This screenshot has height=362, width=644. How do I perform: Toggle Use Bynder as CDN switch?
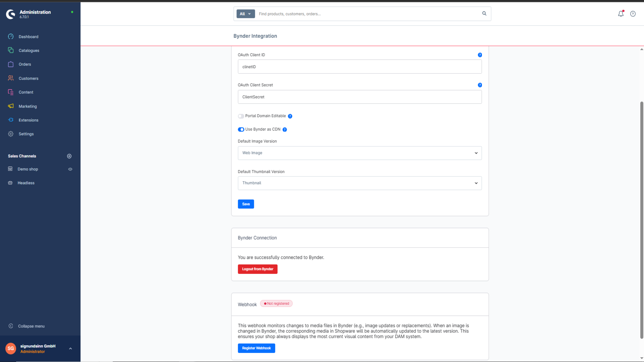pos(241,130)
